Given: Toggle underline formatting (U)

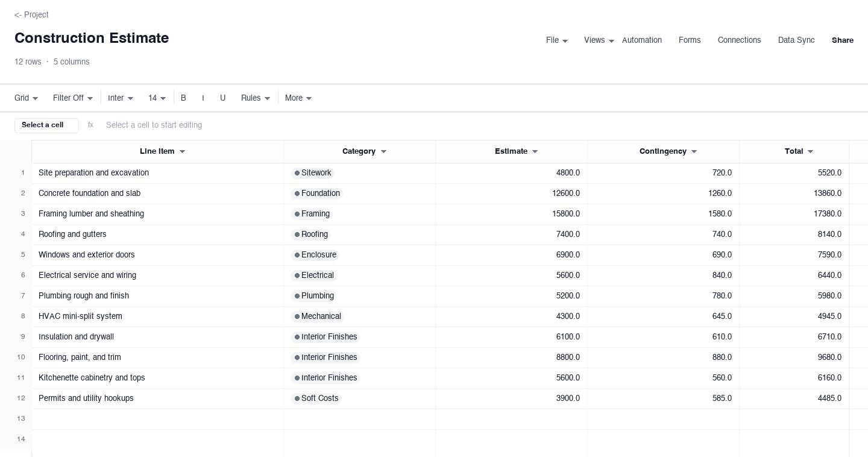Looking at the screenshot, I should coord(222,98).
